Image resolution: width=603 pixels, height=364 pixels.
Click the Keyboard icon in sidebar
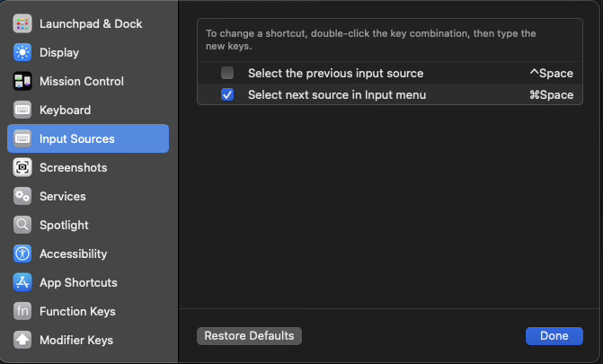22,110
